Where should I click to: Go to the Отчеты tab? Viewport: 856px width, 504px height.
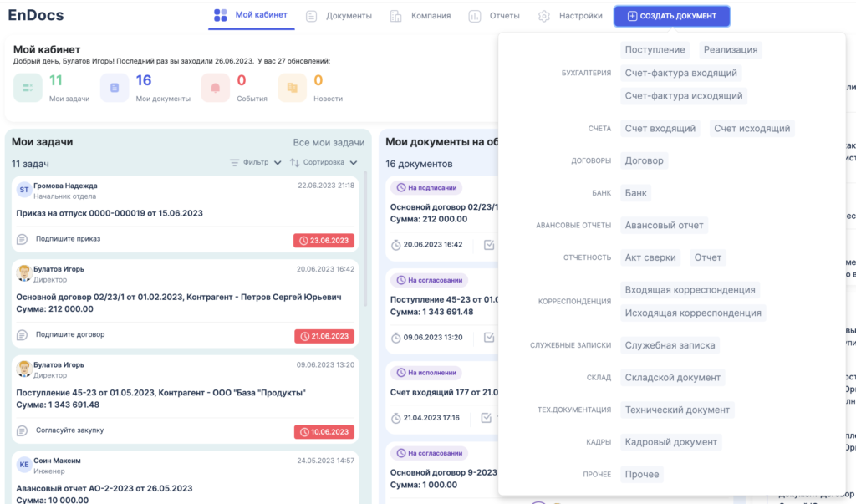coord(494,16)
